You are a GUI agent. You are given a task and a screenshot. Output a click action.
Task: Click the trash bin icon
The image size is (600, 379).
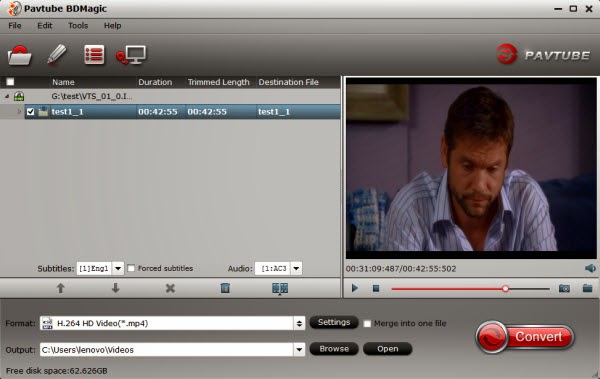pos(225,288)
